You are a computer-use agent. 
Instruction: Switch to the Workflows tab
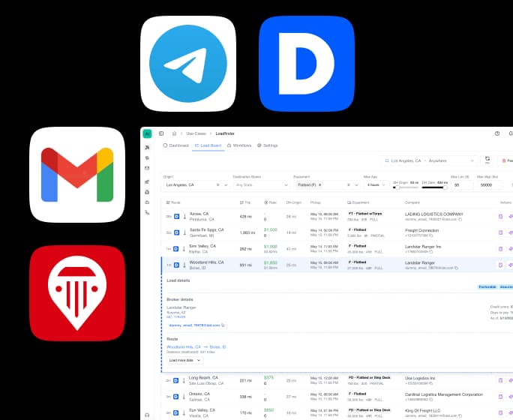239,145
